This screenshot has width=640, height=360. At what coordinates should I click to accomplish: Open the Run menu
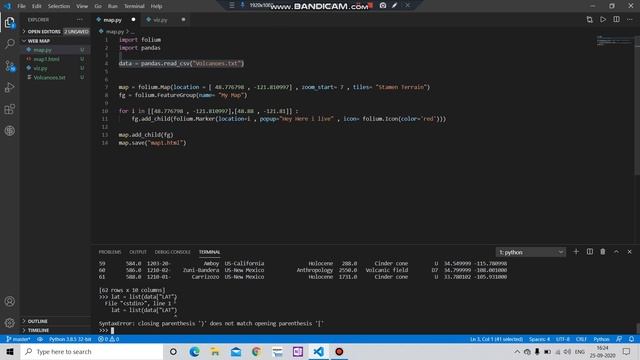[113, 6]
